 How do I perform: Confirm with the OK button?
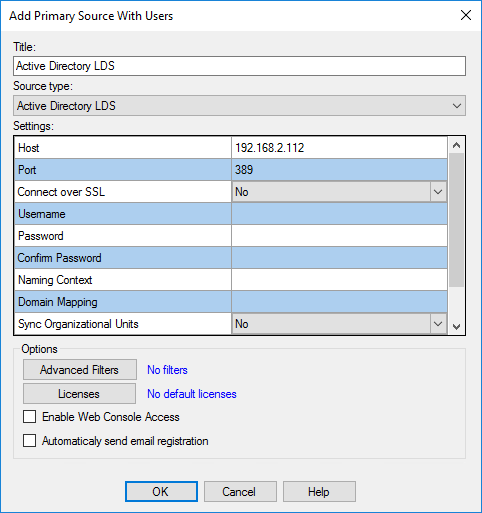(161, 491)
